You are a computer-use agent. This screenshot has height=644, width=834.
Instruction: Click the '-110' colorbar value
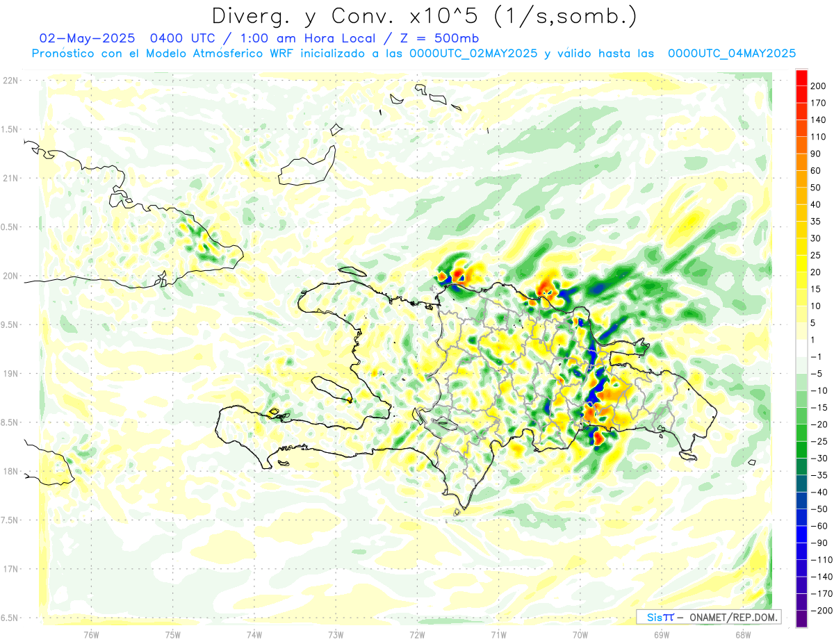(821, 560)
